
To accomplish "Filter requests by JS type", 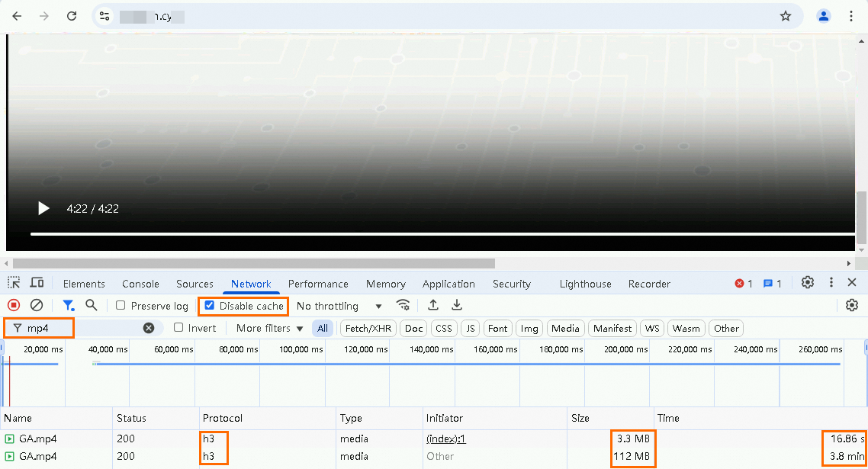I will coord(470,329).
